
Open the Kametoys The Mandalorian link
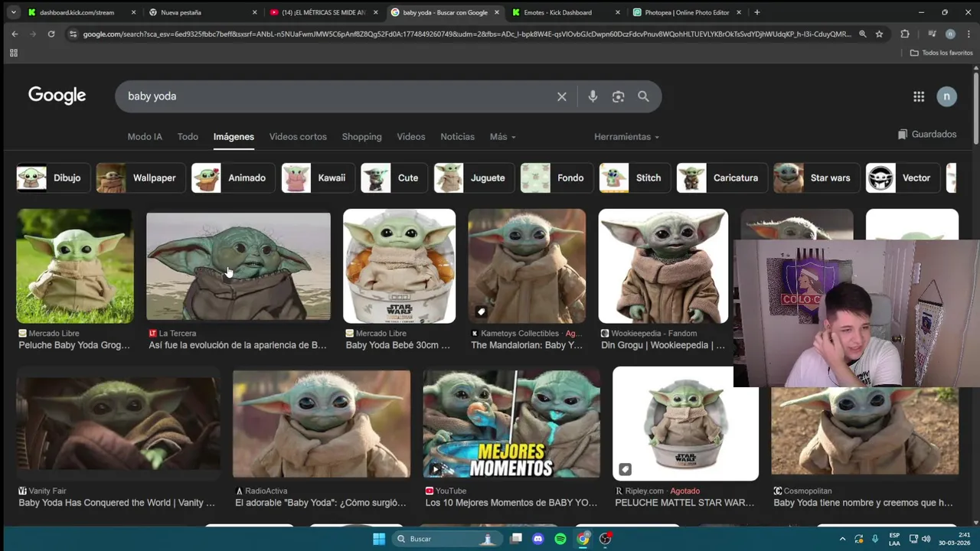coord(527,345)
